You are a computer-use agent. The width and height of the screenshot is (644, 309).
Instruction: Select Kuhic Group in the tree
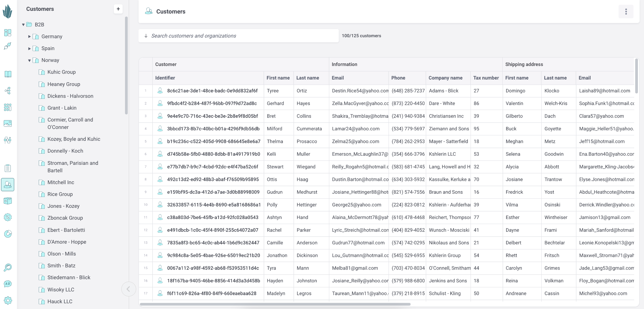pos(62,72)
